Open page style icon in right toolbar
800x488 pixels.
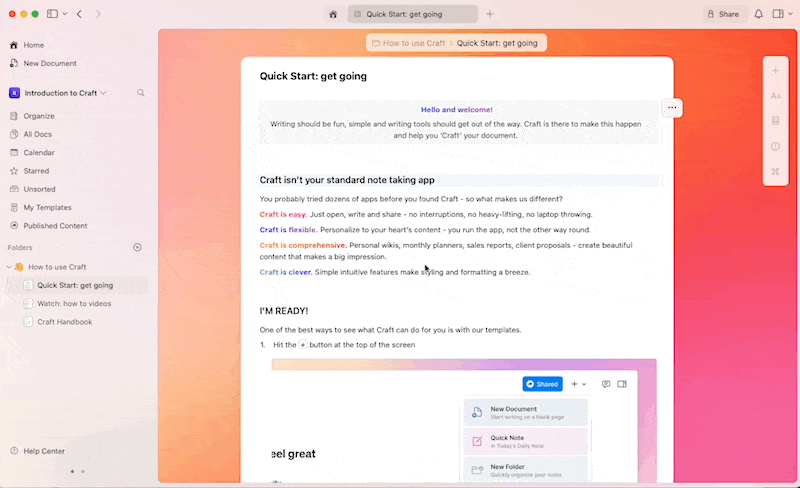click(x=776, y=121)
